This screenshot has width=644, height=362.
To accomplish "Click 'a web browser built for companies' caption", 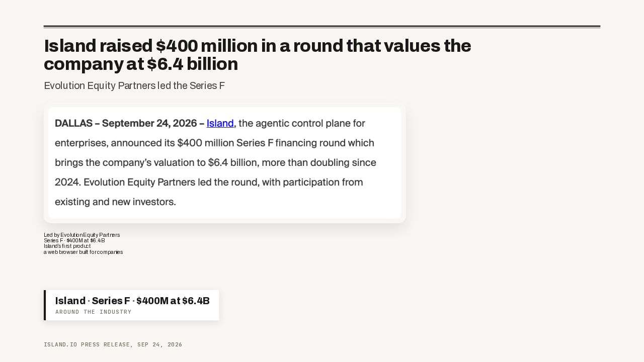I will [83, 252].
